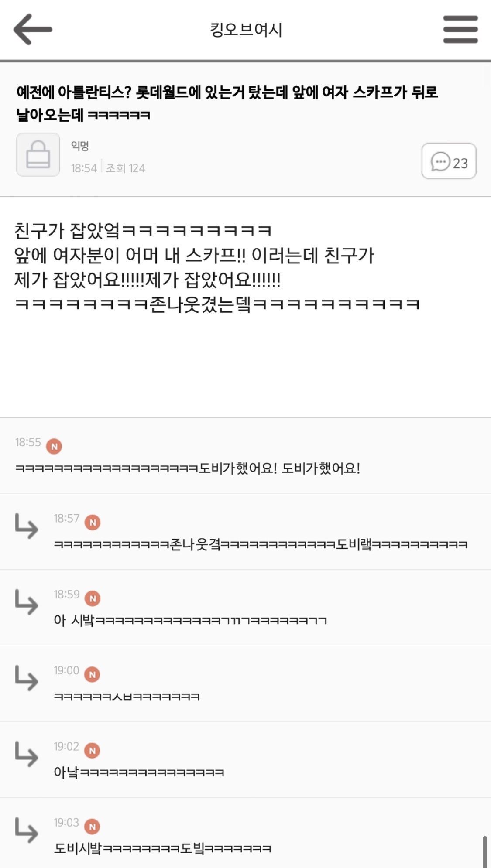Tap the back arrow icon
This screenshot has width=491, height=868.
tap(33, 29)
